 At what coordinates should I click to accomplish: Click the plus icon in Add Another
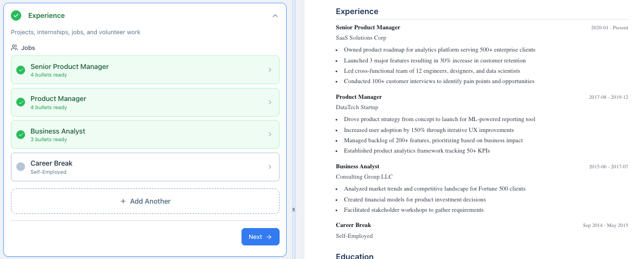[x=123, y=201]
